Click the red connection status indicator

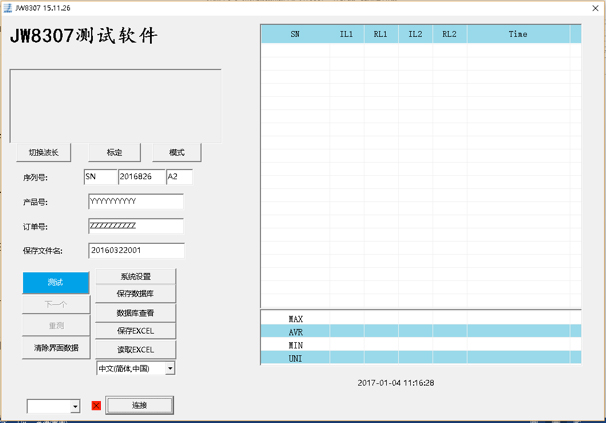(96, 405)
